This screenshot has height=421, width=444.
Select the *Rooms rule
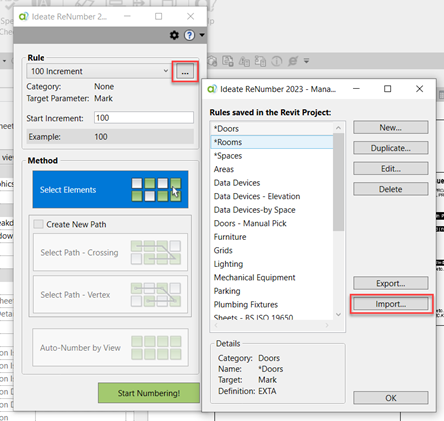[272, 142]
